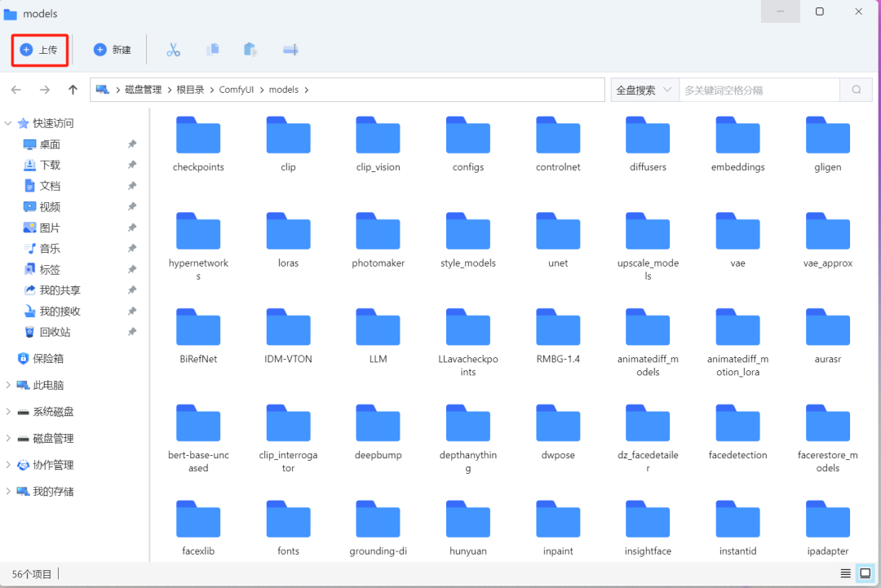The height and width of the screenshot is (588, 881).
Task: Open 磁盘管理 in the breadcrumb path
Action: (144, 90)
